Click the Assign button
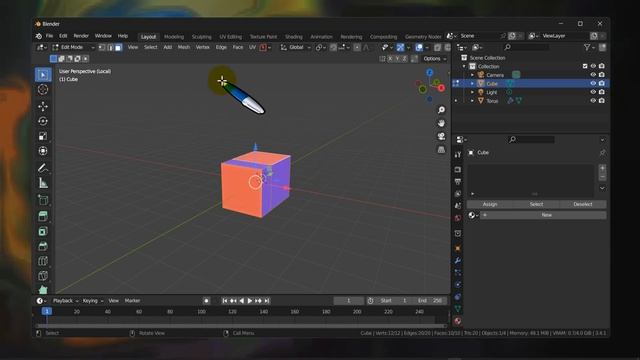The height and width of the screenshot is (360, 640). pos(490,204)
